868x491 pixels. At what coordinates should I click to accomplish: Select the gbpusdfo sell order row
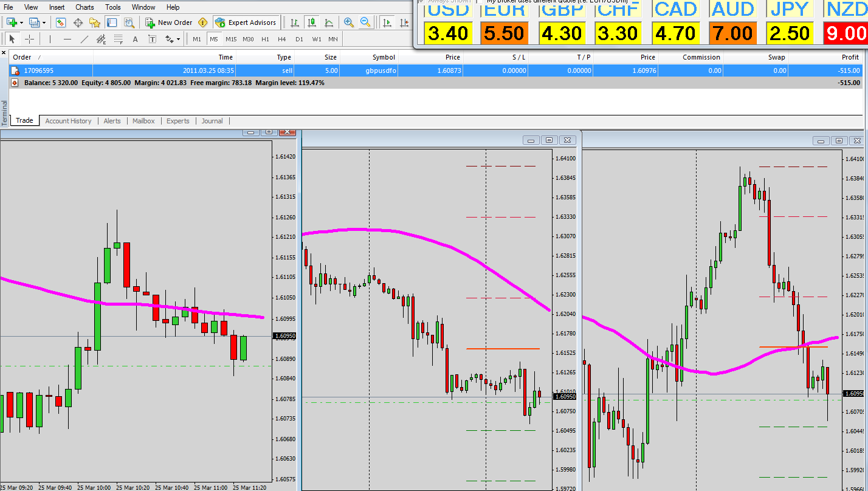[x=436, y=70]
